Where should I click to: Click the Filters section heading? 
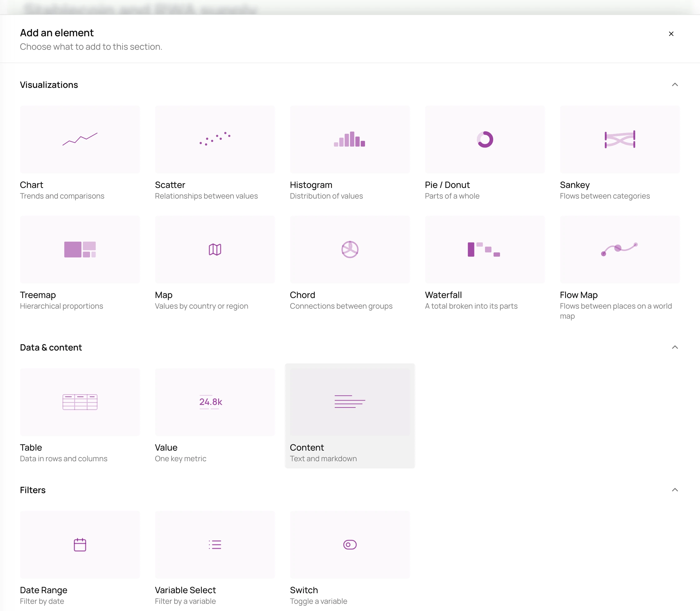pos(33,490)
